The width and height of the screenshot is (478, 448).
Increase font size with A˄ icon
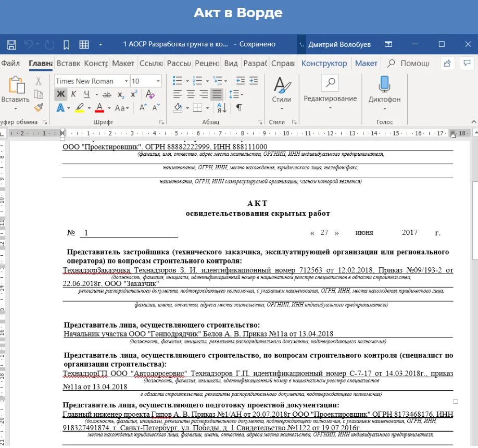click(x=143, y=107)
